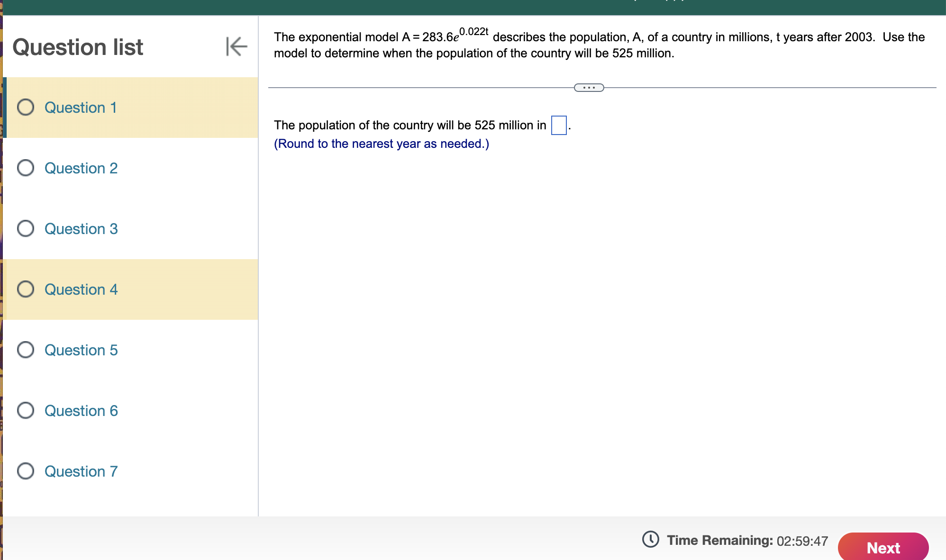
Task: Open Question 7 from the list
Action: [x=81, y=471]
